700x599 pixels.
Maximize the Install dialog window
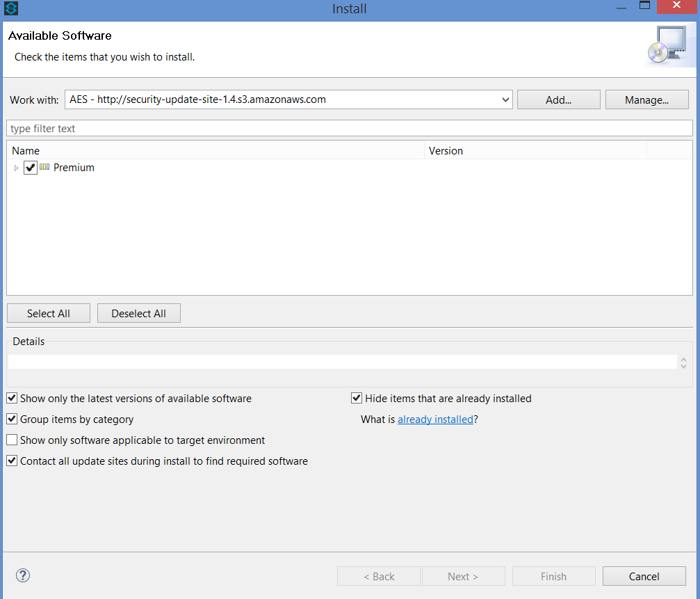click(x=644, y=6)
